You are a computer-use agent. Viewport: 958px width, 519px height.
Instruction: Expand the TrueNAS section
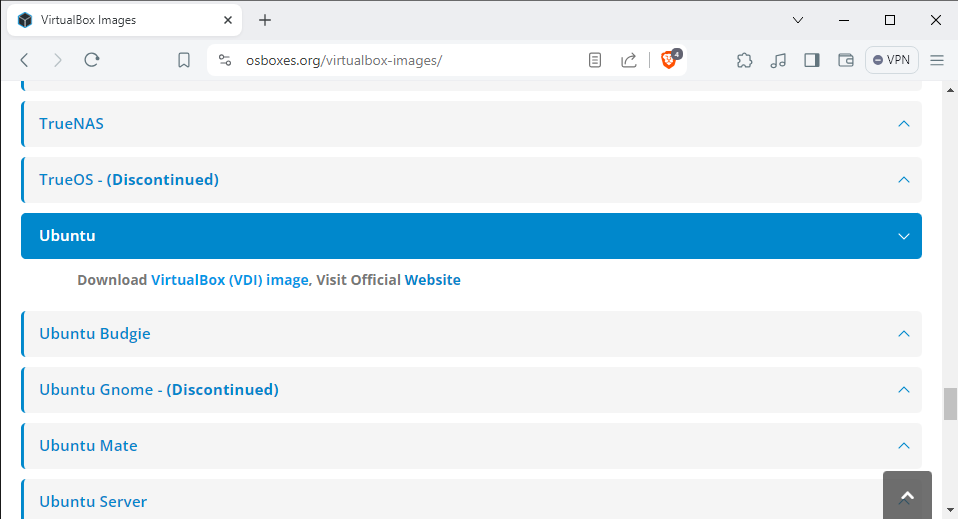[471, 123]
